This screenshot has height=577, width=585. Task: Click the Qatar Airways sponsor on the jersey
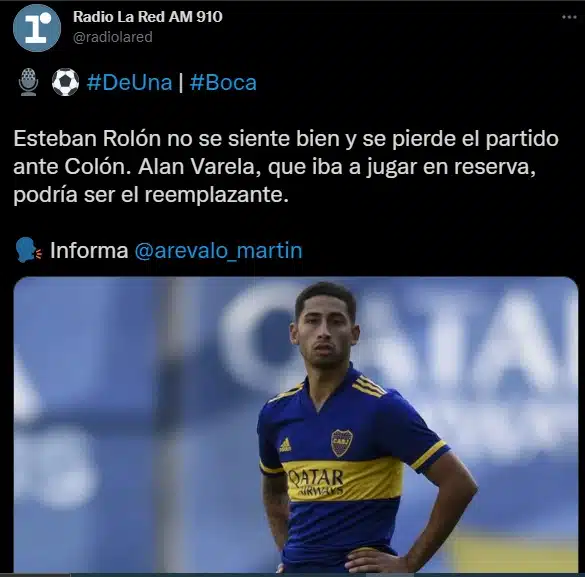click(x=316, y=482)
